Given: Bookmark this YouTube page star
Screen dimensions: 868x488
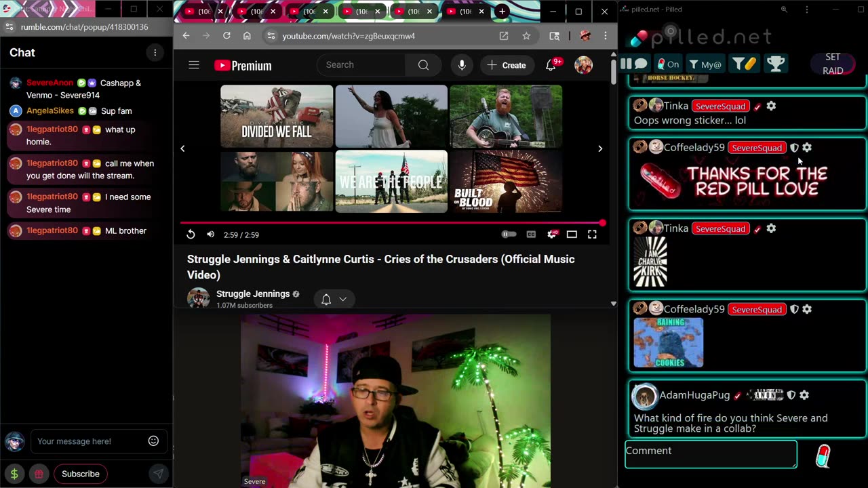Looking at the screenshot, I should (x=526, y=36).
